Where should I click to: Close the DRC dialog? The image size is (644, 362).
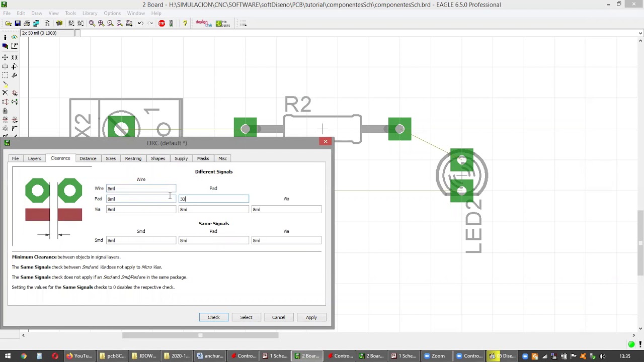point(326,142)
